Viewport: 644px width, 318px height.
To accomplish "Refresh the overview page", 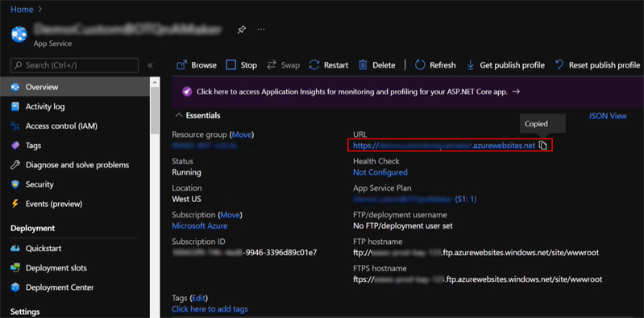I will click(435, 65).
